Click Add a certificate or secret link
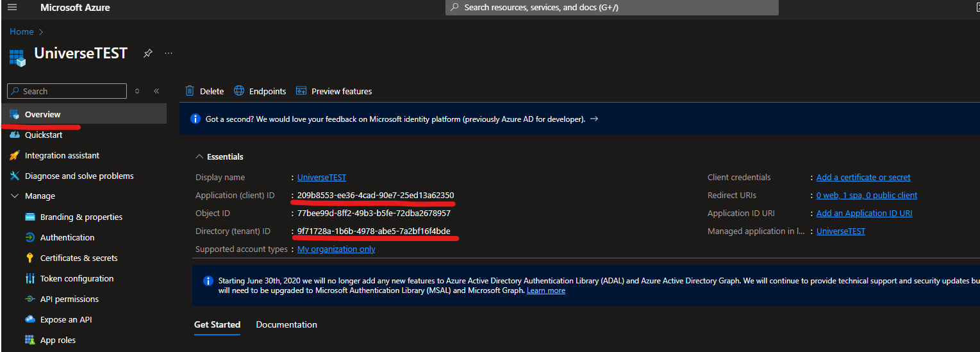Screen dimensions: 980x352 863,177
